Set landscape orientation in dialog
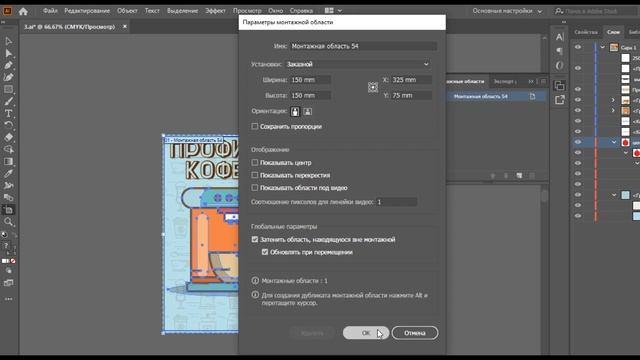This screenshot has width=640, height=360. [x=308, y=111]
